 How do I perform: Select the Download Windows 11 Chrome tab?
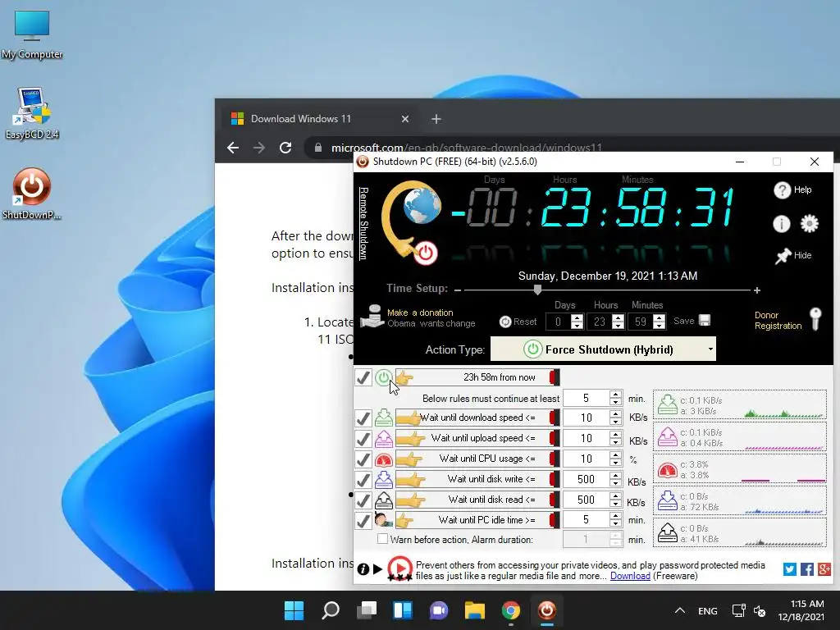point(320,119)
